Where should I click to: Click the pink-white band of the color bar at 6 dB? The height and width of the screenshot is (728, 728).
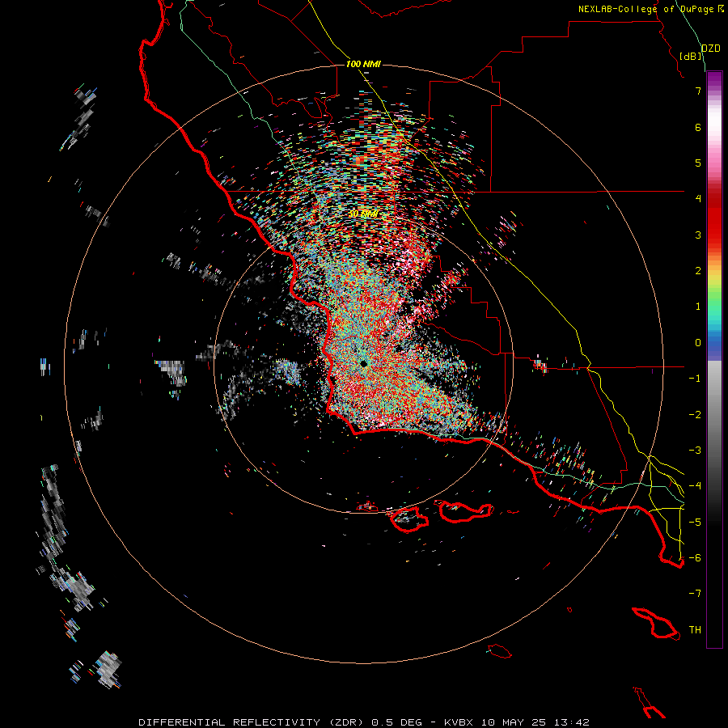(x=714, y=127)
